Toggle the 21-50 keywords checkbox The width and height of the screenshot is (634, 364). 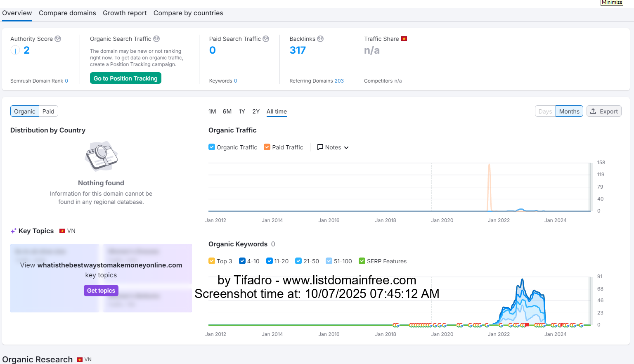(298, 261)
